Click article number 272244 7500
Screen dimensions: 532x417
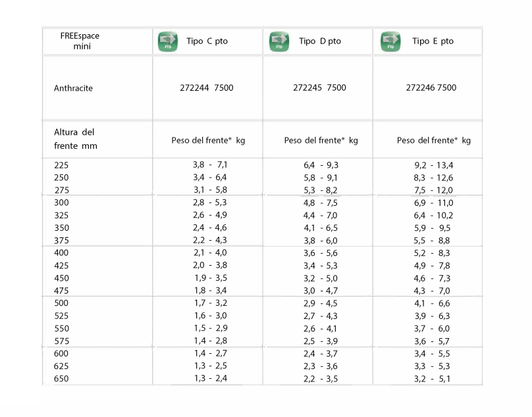(x=207, y=88)
